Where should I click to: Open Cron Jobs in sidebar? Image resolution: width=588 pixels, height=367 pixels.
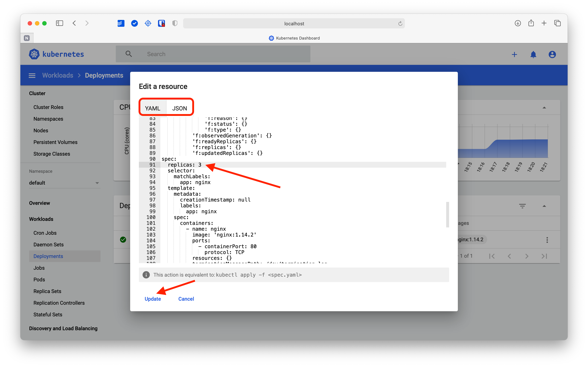[45, 233]
